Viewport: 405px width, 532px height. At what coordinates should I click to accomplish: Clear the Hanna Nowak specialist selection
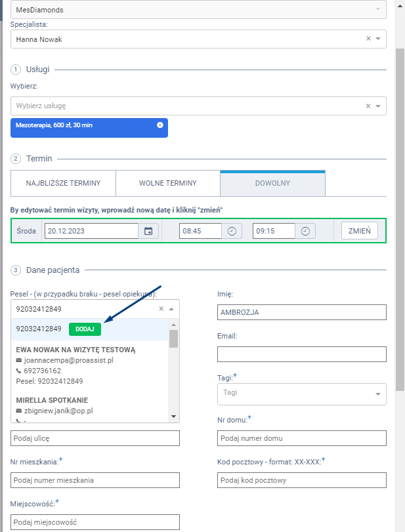click(368, 39)
